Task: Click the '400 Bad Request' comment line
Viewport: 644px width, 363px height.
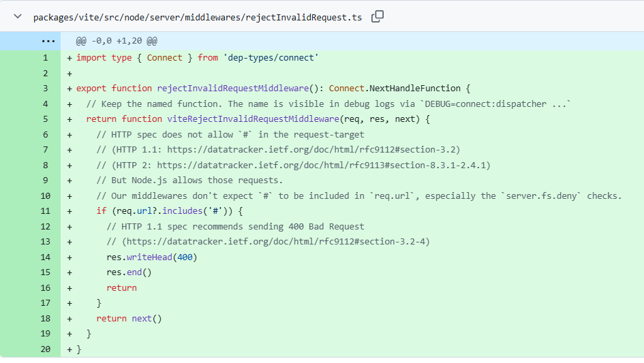Action: click(x=235, y=226)
